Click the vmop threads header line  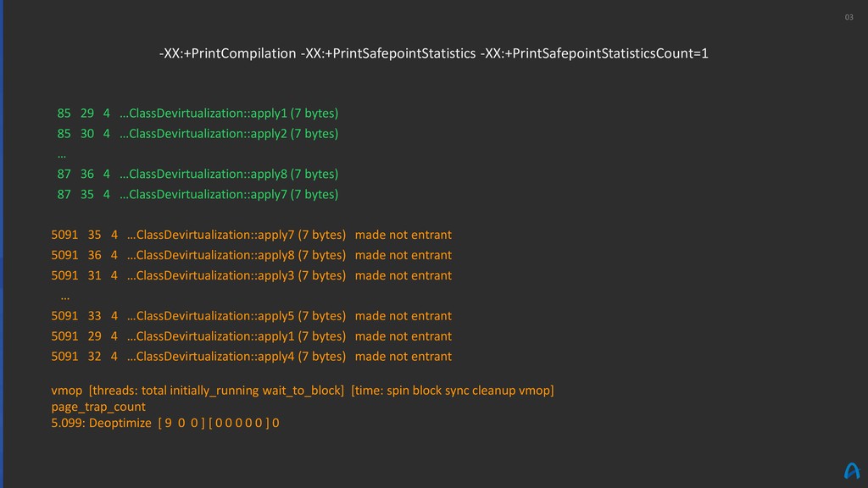click(303, 391)
